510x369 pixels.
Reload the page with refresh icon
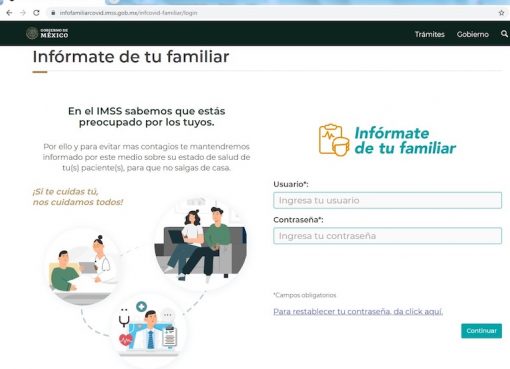(x=36, y=13)
